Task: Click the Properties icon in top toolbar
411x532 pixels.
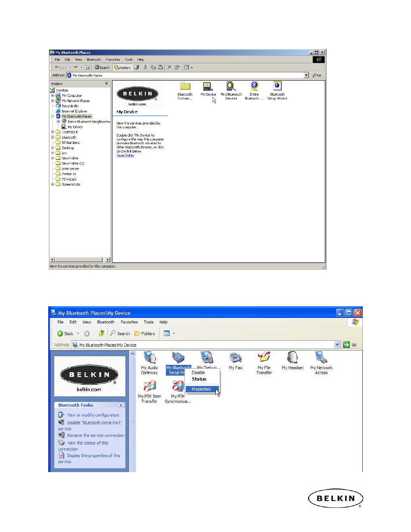Action: pos(177,67)
